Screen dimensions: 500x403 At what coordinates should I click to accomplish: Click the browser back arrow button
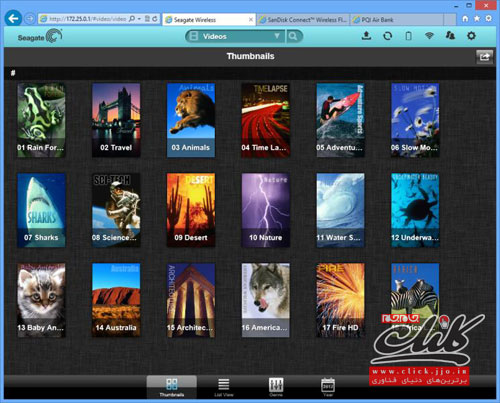tap(14, 18)
